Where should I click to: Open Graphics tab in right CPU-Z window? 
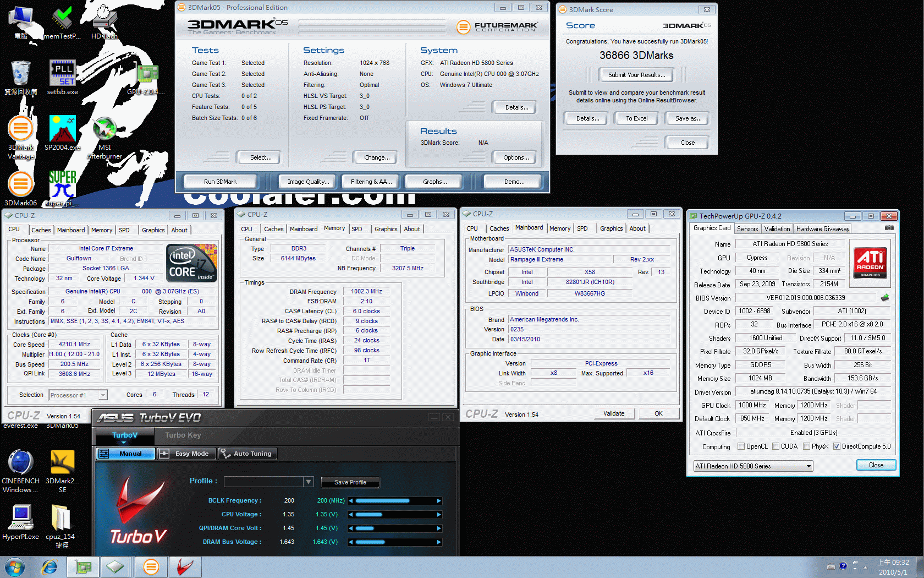point(611,228)
